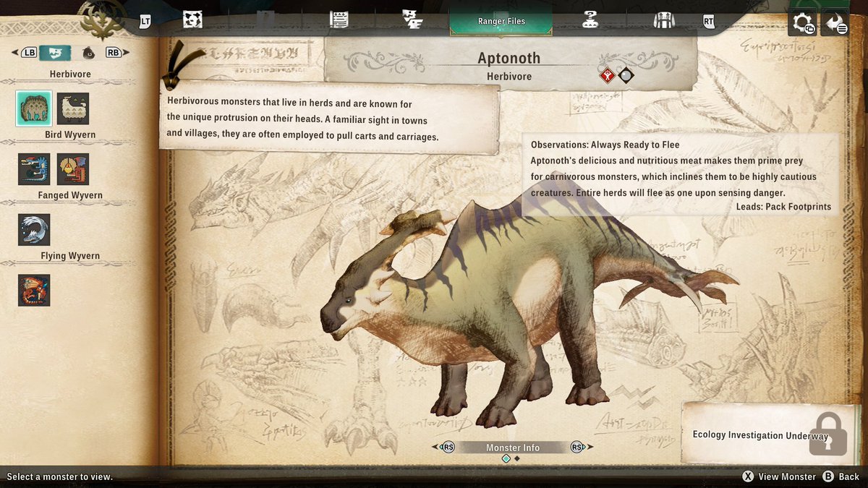This screenshot has height=488, width=868.
Task: Open the quest notes list tab
Action: (339, 20)
